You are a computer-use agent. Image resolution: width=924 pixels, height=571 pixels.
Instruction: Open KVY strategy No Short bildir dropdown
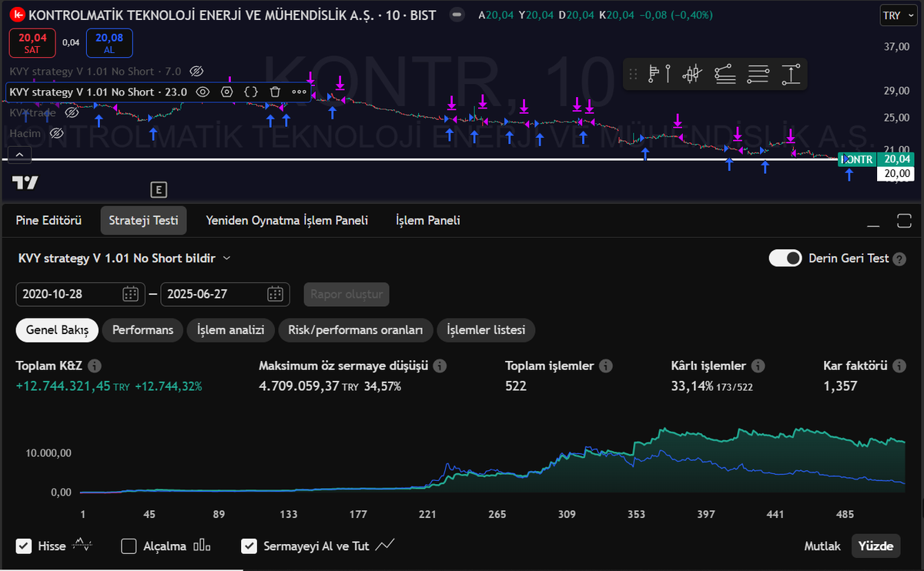124,259
